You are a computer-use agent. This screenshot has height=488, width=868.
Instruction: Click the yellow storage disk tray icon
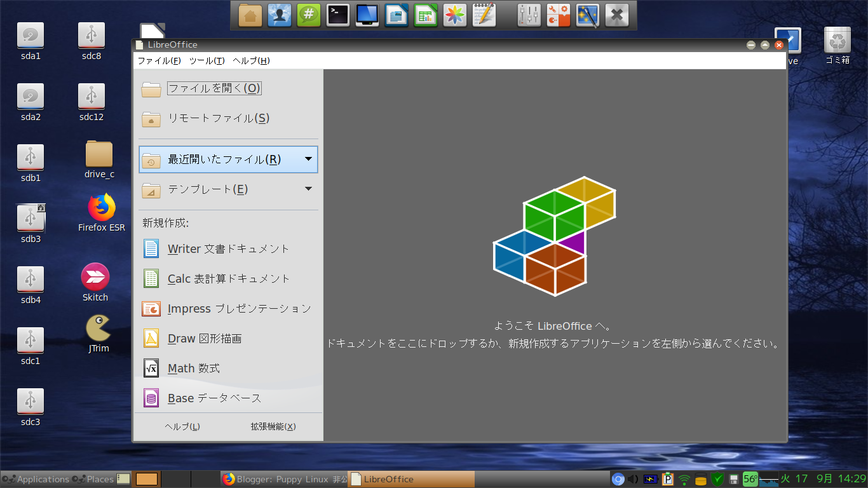(x=701, y=480)
